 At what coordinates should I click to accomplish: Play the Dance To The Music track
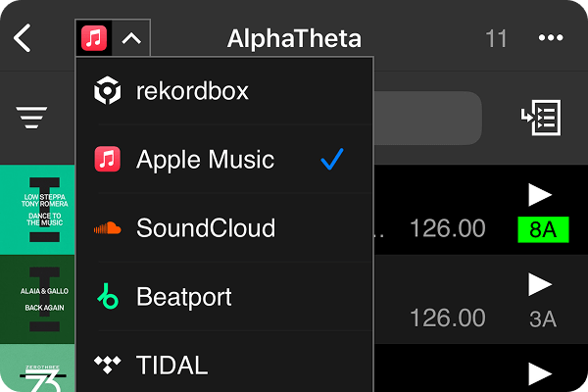(540, 193)
